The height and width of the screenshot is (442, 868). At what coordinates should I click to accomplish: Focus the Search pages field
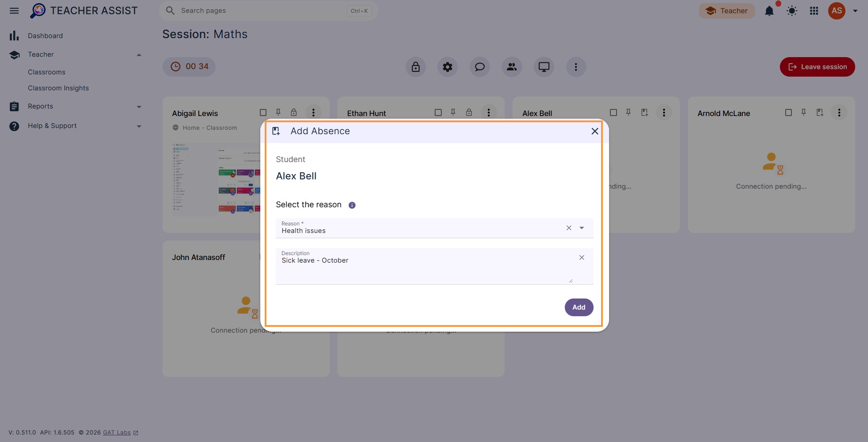click(268, 11)
